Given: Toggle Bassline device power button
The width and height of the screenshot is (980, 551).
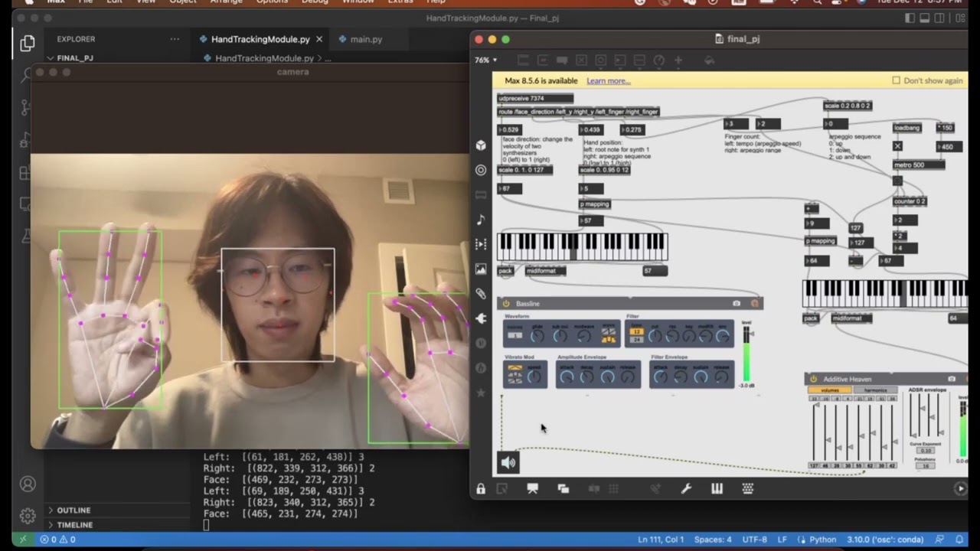Looking at the screenshot, I should click(505, 304).
